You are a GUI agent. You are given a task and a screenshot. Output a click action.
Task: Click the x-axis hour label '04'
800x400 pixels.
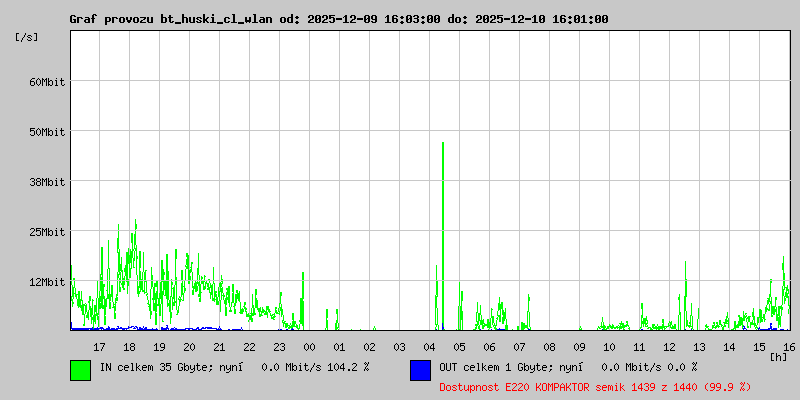[430, 347]
